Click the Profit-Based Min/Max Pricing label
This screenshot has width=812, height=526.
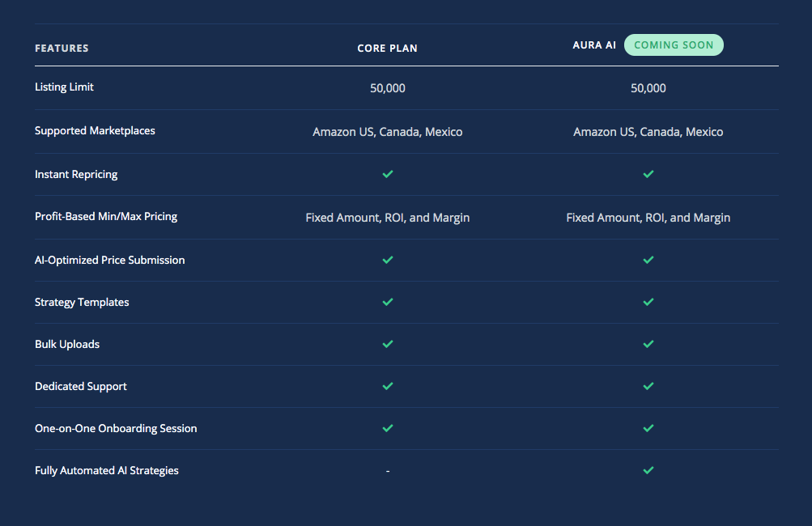[x=105, y=216]
